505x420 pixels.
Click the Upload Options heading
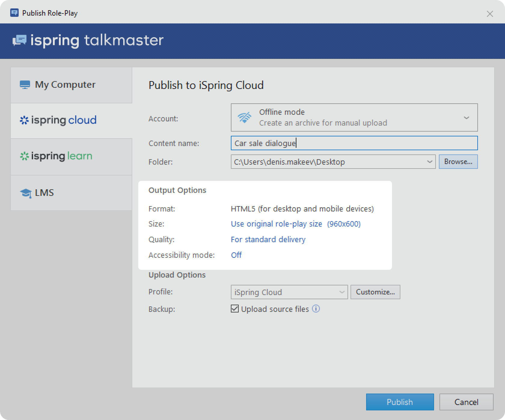(177, 275)
